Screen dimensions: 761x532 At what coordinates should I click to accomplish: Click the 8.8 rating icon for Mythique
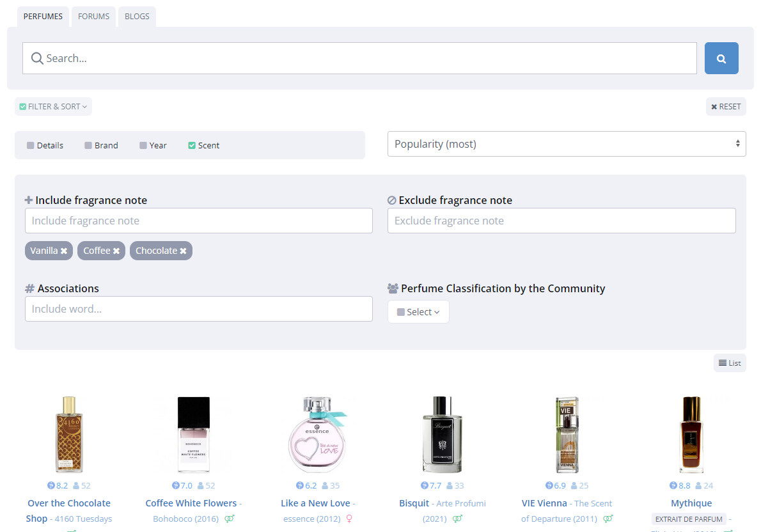coord(673,485)
